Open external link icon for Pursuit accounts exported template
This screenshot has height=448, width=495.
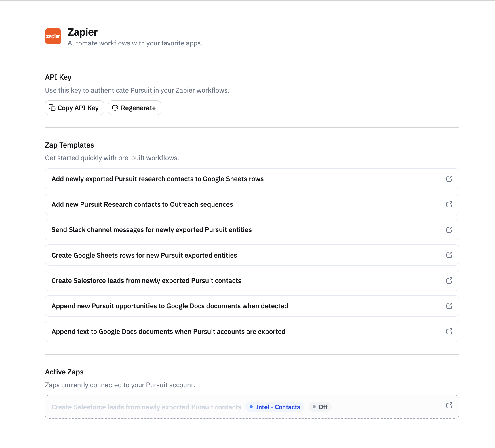point(449,331)
